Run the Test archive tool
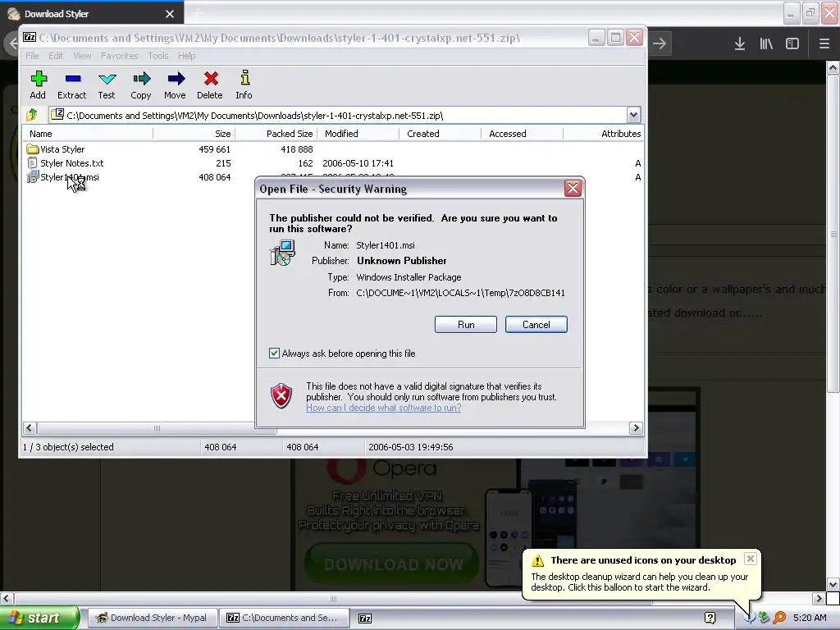 tap(107, 79)
